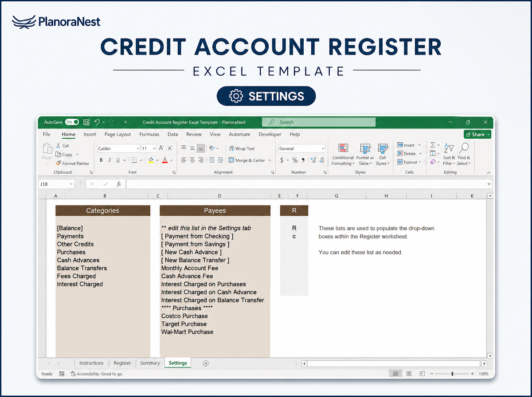Viewport: 532px width, 397px height.
Task: Decrease font size with the smaller A icon
Action: [170, 148]
